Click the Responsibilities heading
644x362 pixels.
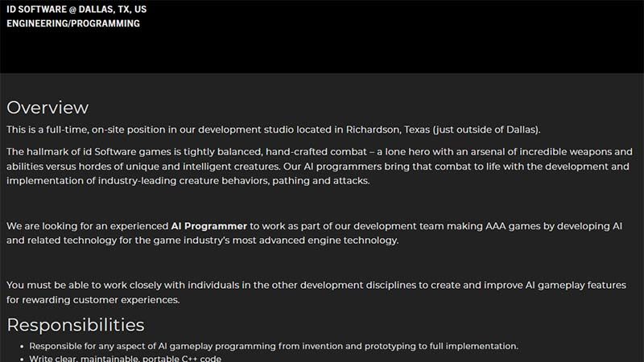coord(75,325)
